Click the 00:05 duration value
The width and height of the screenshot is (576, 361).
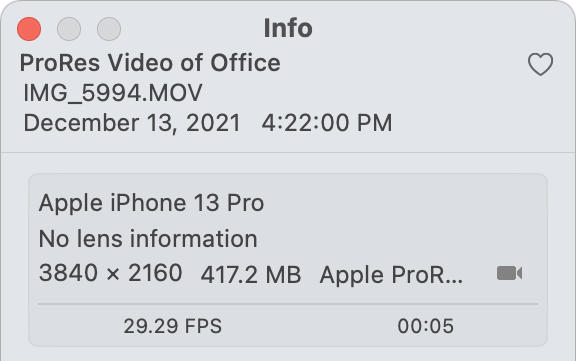pos(425,326)
